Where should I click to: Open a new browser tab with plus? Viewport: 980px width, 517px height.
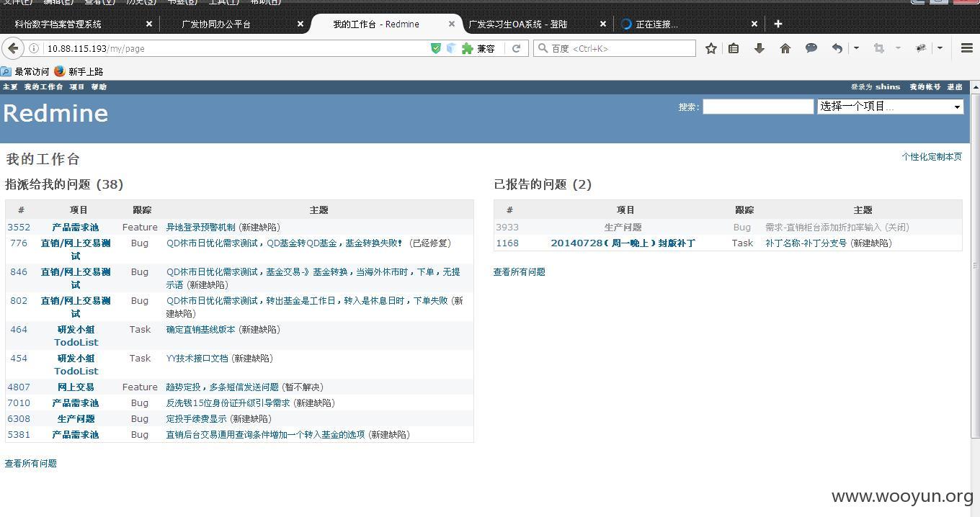pyautogui.click(x=778, y=24)
